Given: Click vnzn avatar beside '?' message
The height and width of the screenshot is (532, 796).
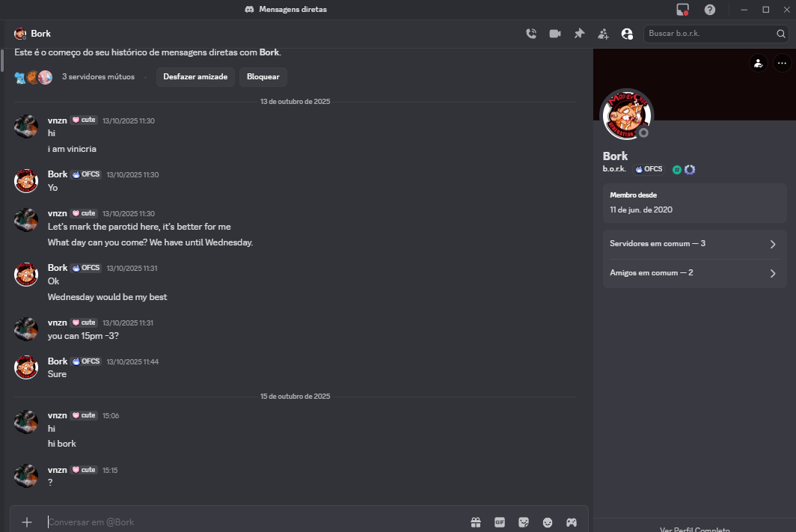Looking at the screenshot, I should (x=26, y=476).
